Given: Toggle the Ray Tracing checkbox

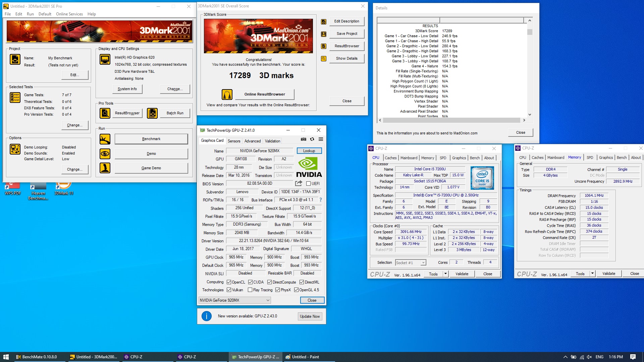Looking at the screenshot, I should pos(250,290).
